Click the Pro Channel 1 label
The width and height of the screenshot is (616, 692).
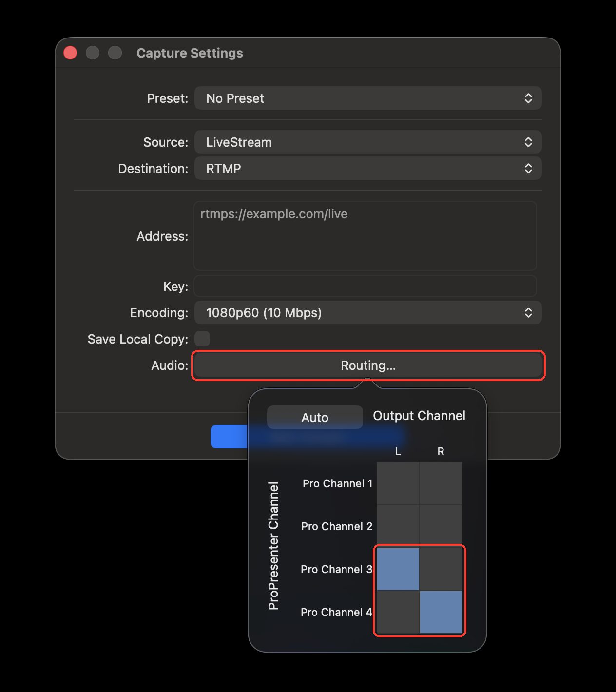337,483
